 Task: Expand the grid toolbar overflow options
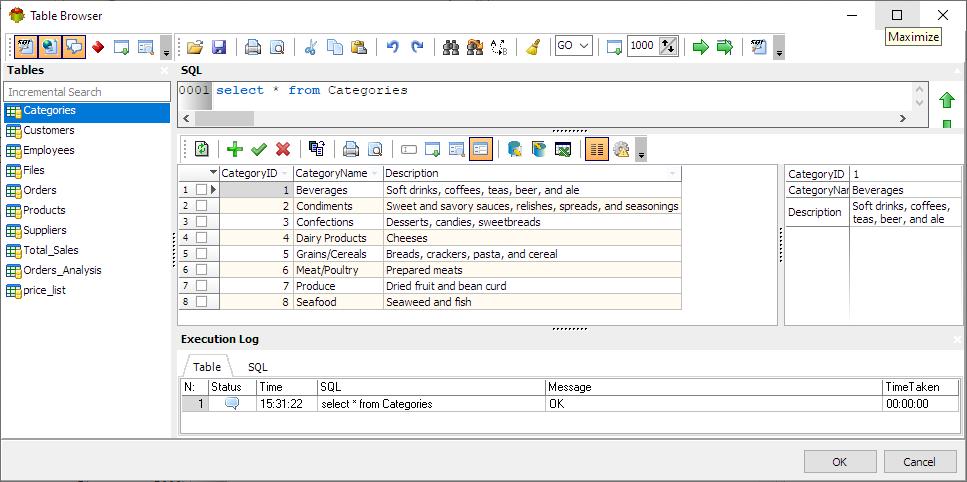tap(641, 151)
